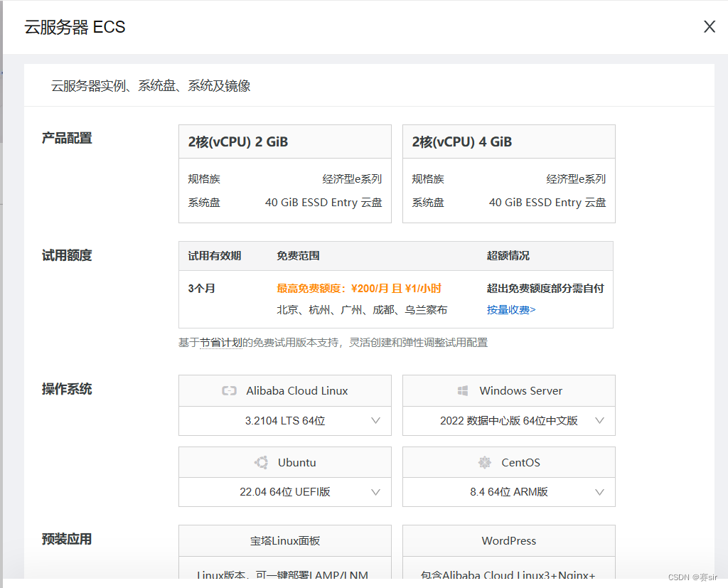The height and width of the screenshot is (588, 728).
Task: Choose CentOS operating system
Action: click(x=508, y=463)
